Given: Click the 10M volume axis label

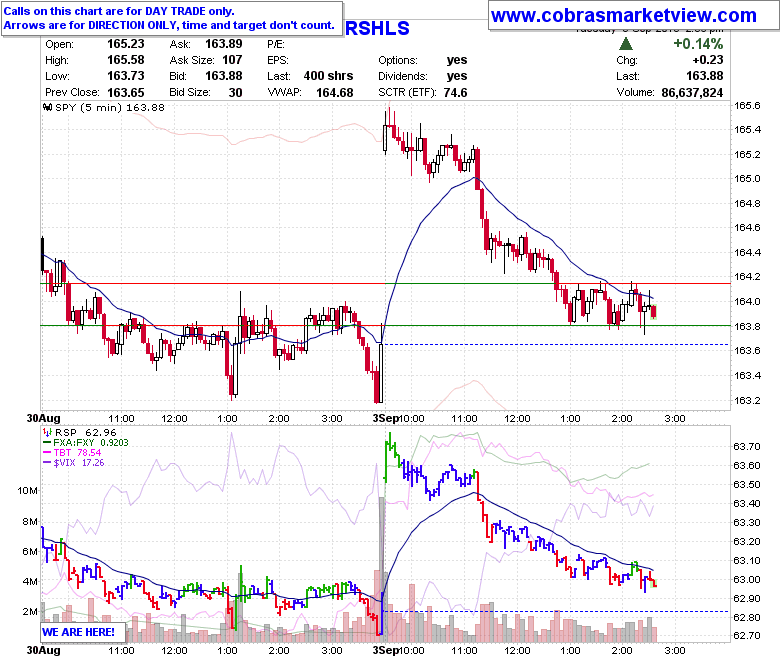Looking at the screenshot, I should pos(27,490).
